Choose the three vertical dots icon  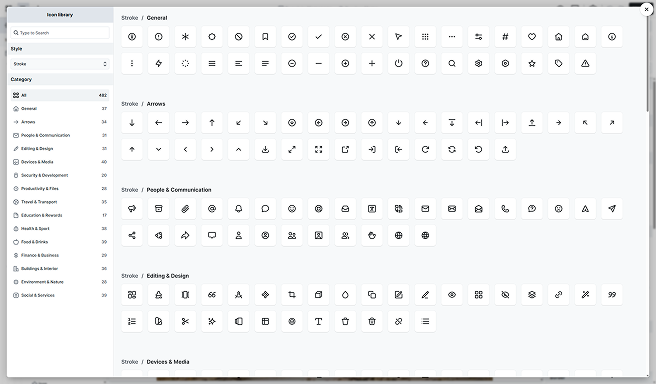coord(132,64)
